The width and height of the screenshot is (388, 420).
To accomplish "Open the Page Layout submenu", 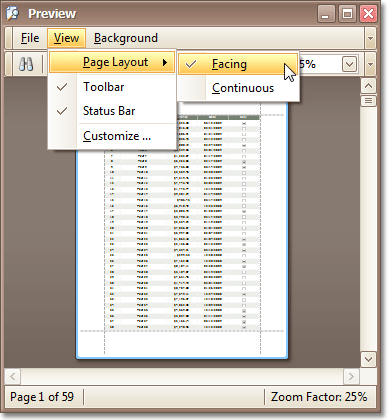I will coord(112,62).
